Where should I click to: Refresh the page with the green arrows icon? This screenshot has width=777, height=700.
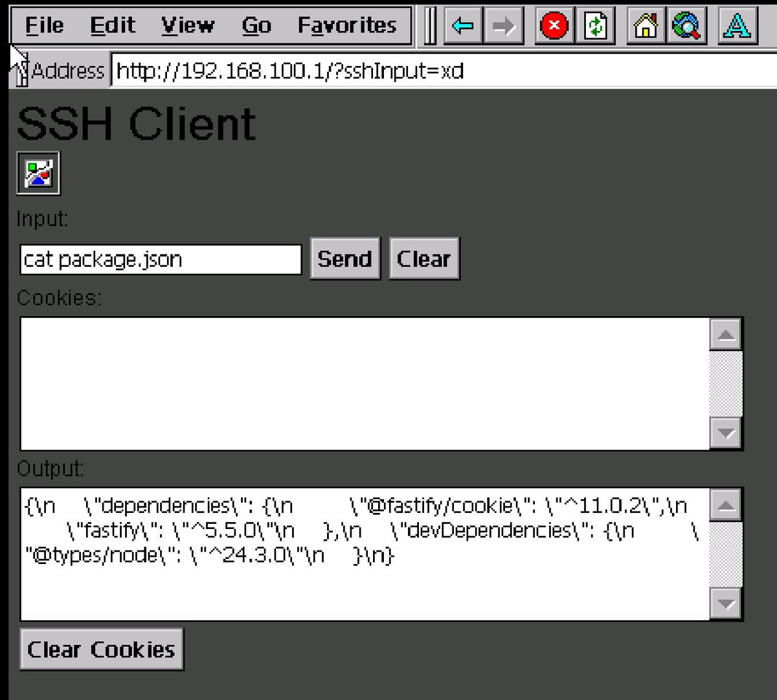pos(596,26)
